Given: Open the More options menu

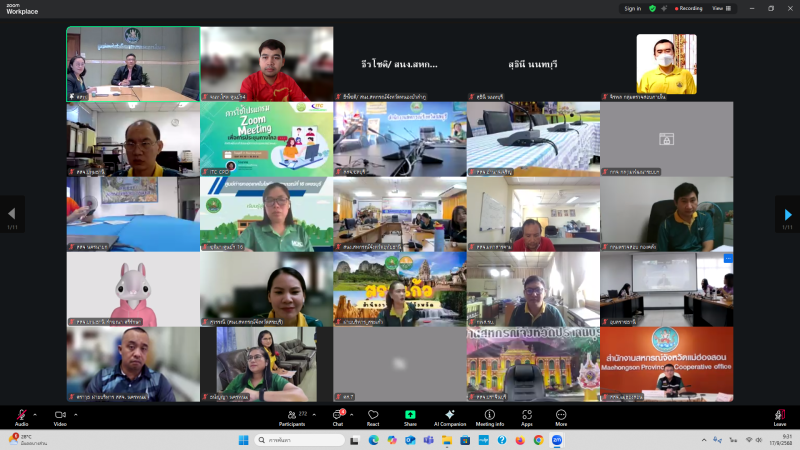Looking at the screenshot, I should 561,415.
